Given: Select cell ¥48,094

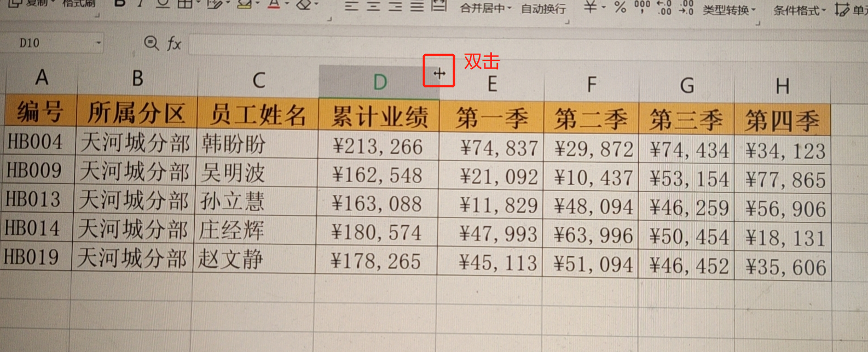Looking at the screenshot, I should [591, 207].
